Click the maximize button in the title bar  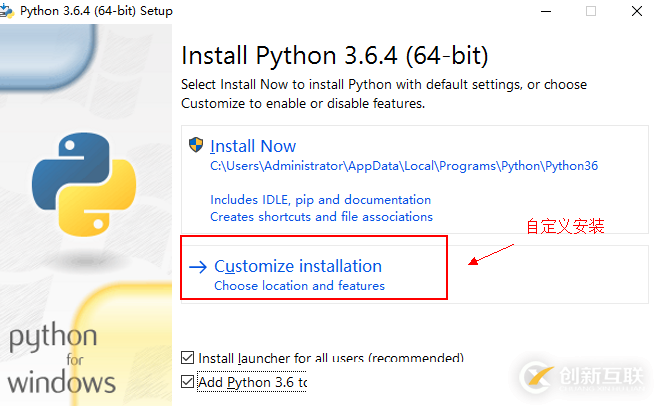pyautogui.click(x=590, y=11)
